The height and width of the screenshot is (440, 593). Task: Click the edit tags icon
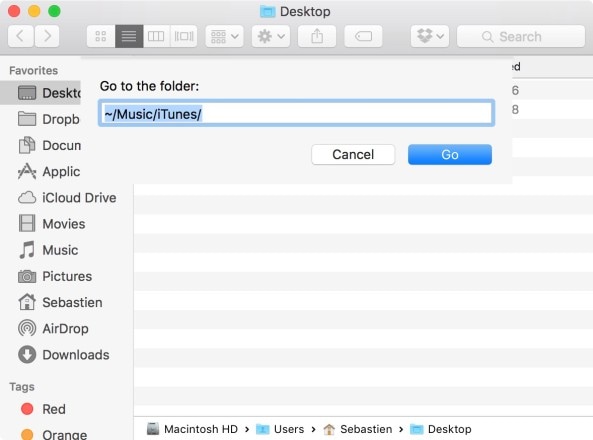pyautogui.click(x=363, y=36)
